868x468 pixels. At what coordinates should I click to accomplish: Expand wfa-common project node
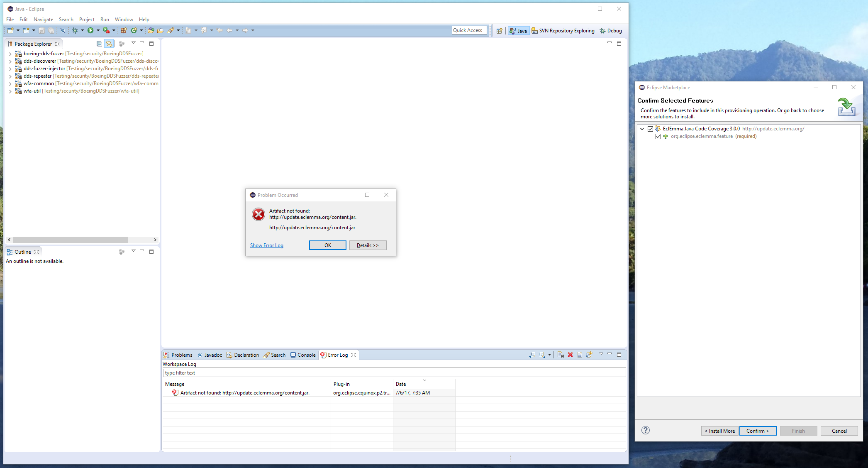(10, 83)
